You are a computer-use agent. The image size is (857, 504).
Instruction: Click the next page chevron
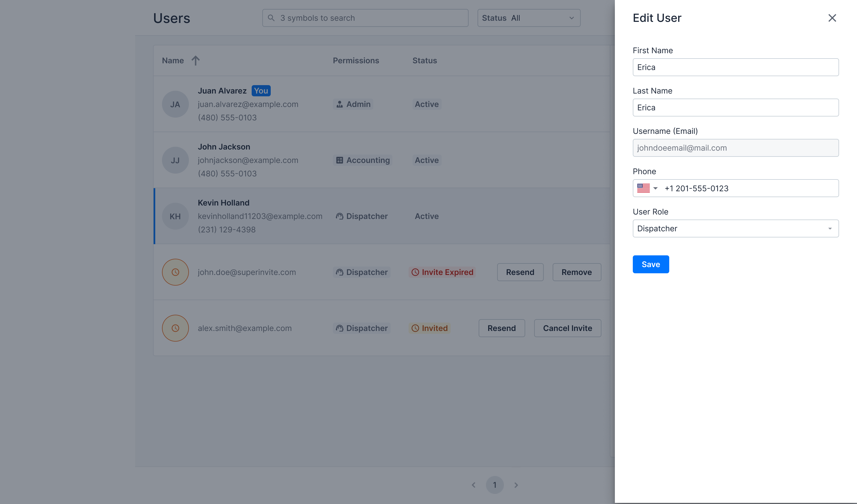[x=516, y=485]
